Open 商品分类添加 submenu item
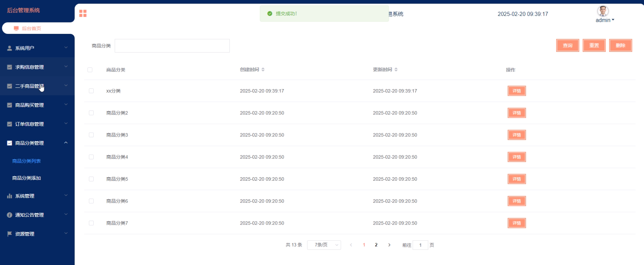This screenshot has height=265, width=644. [x=27, y=178]
